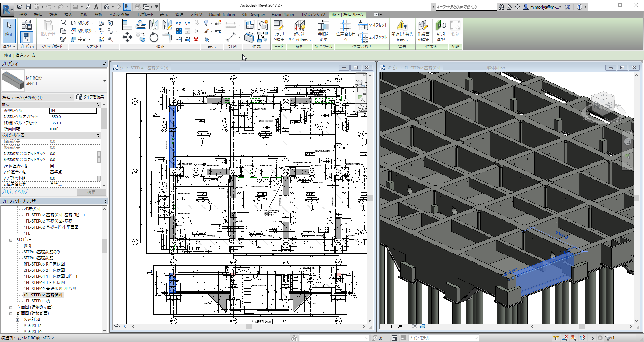644x342 pixels.
Task: Click the Save icon in Quick Access Toolbar
Action: tap(28, 6)
